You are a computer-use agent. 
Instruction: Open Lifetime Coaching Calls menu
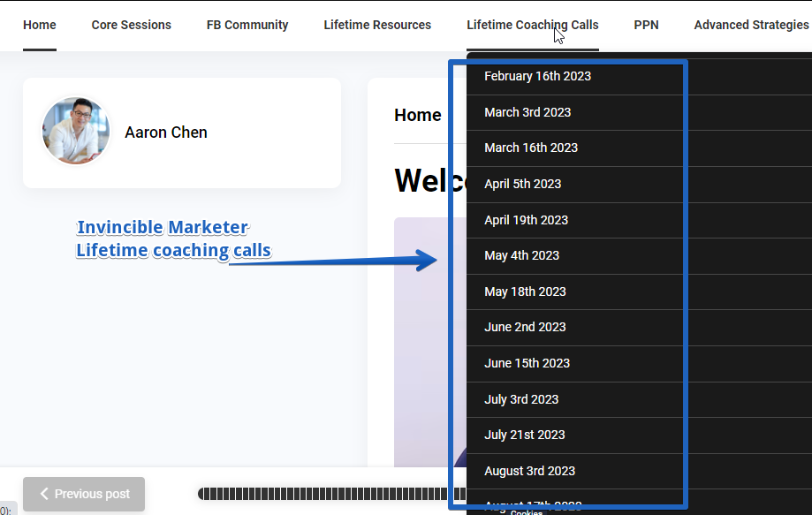pyautogui.click(x=533, y=25)
